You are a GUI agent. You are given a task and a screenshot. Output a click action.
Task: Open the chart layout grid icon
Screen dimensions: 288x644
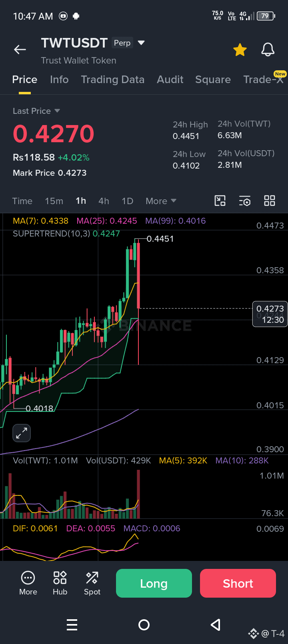point(270,201)
